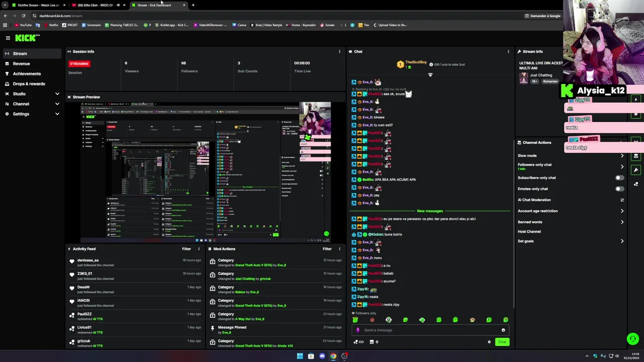Screen dimensions: 644x362
Task: Toggle Emotes-only chat
Action: tap(619, 189)
